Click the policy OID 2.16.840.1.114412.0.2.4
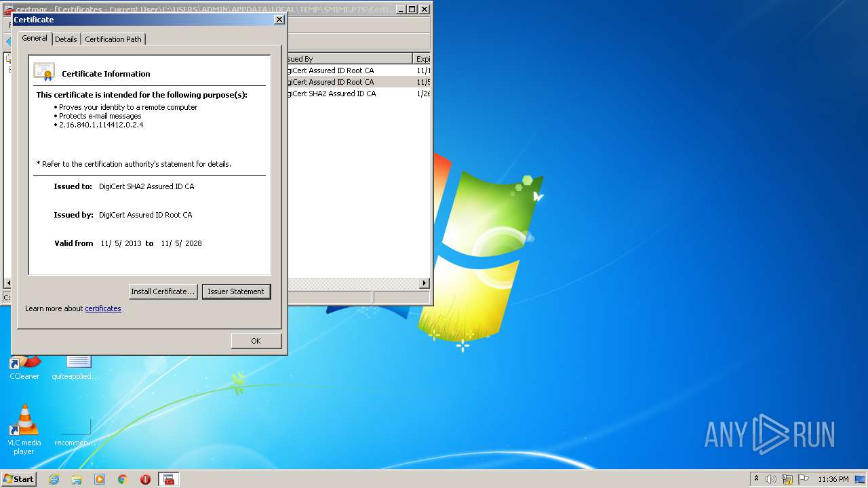The width and height of the screenshot is (868, 488). [x=101, y=125]
